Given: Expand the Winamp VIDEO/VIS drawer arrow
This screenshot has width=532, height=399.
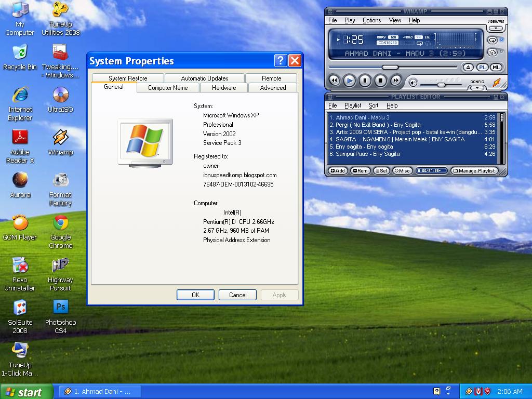Looking at the screenshot, I should tap(496, 28).
